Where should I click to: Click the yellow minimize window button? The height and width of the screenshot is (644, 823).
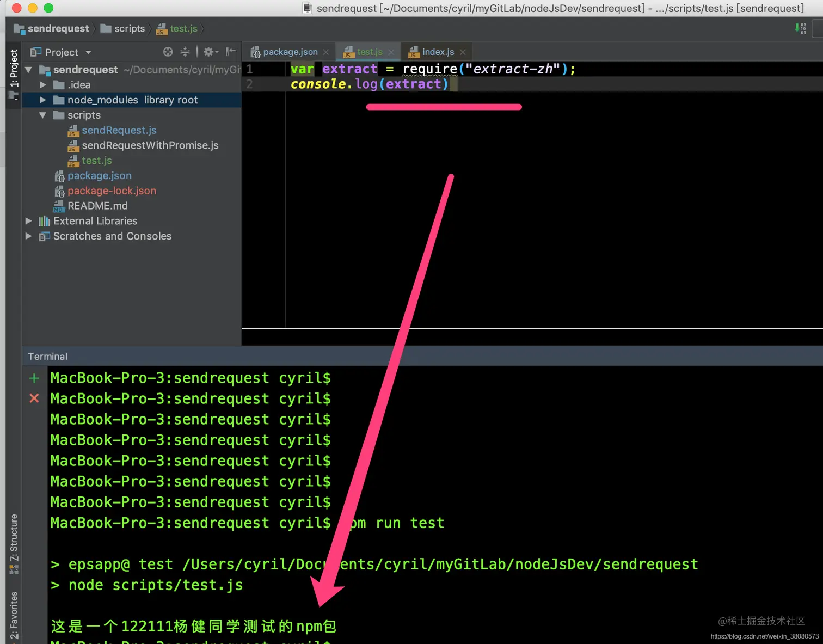point(32,8)
